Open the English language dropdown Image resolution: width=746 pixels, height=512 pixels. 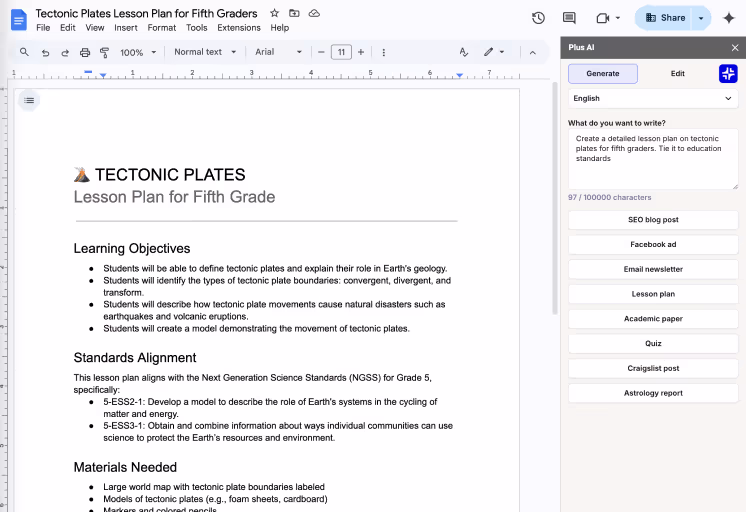653,98
